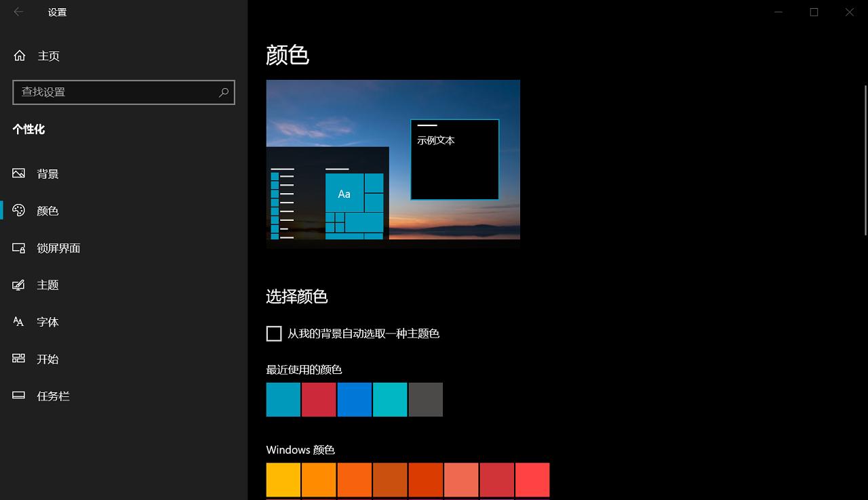868x500 pixels.
Task: Pick the dark gray recently used color
Action: click(x=426, y=399)
